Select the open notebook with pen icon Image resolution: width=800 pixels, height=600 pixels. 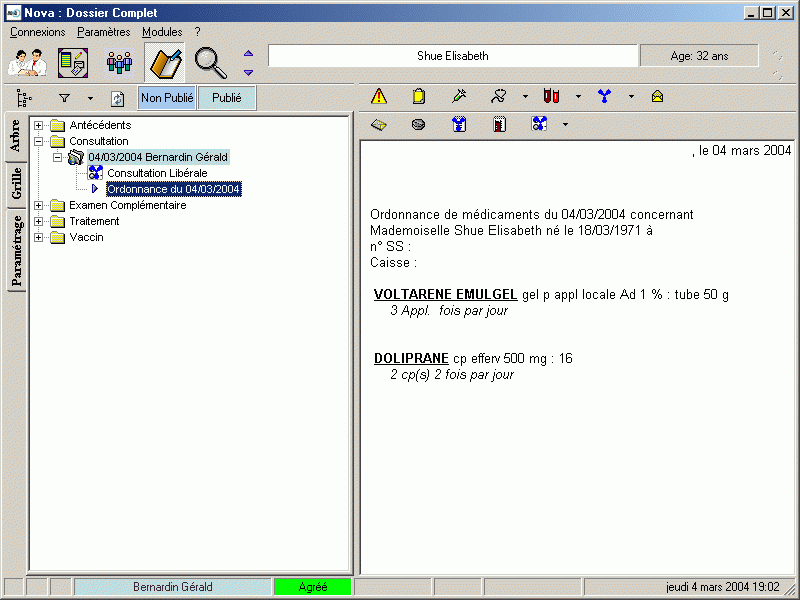point(165,63)
